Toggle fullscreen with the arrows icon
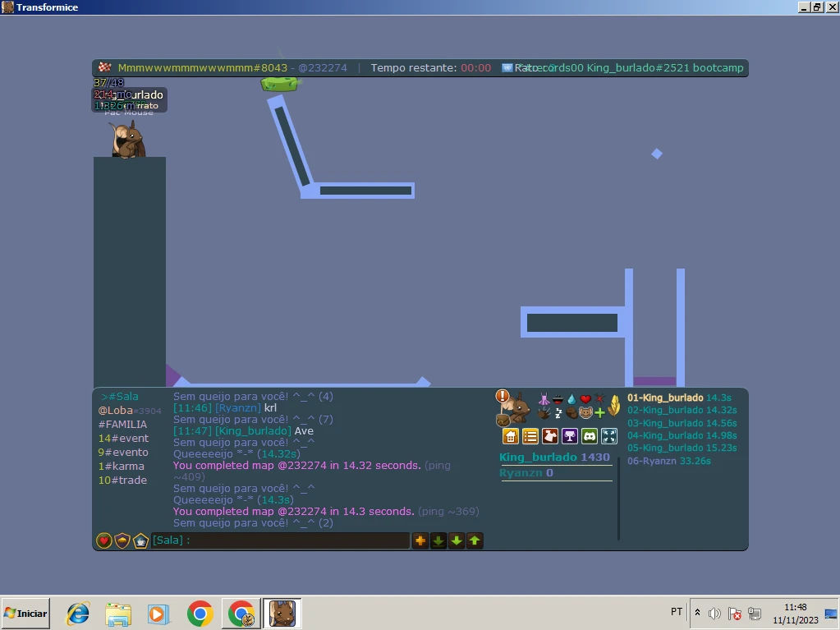Screen dimensions: 840x630 [609, 436]
